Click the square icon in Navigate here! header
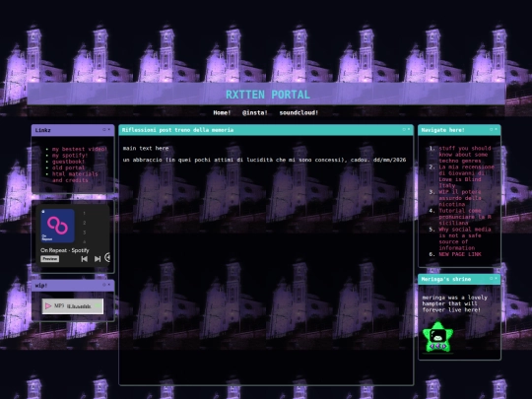The height and width of the screenshot is (399, 532). [491, 129]
